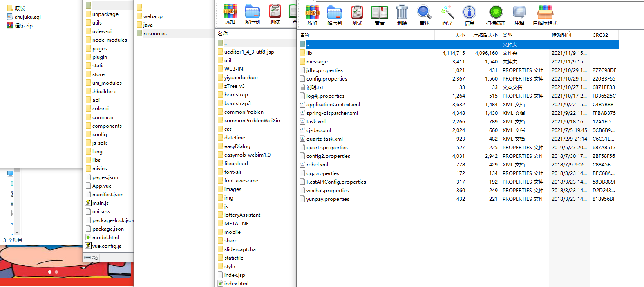Click 自解压格式 self-extracting format icon
The width and height of the screenshot is (644, 287).
545,15
